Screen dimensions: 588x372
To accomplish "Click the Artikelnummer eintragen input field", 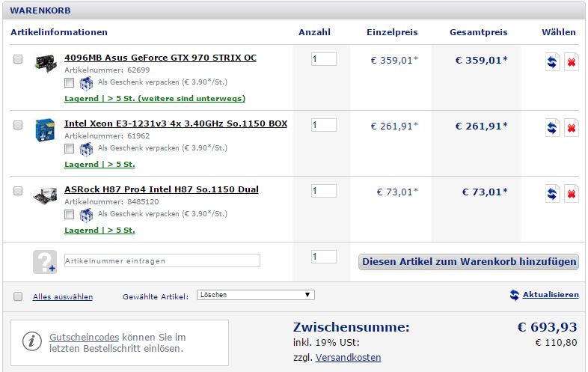I will pyautogui.click(x=162, y=260).
